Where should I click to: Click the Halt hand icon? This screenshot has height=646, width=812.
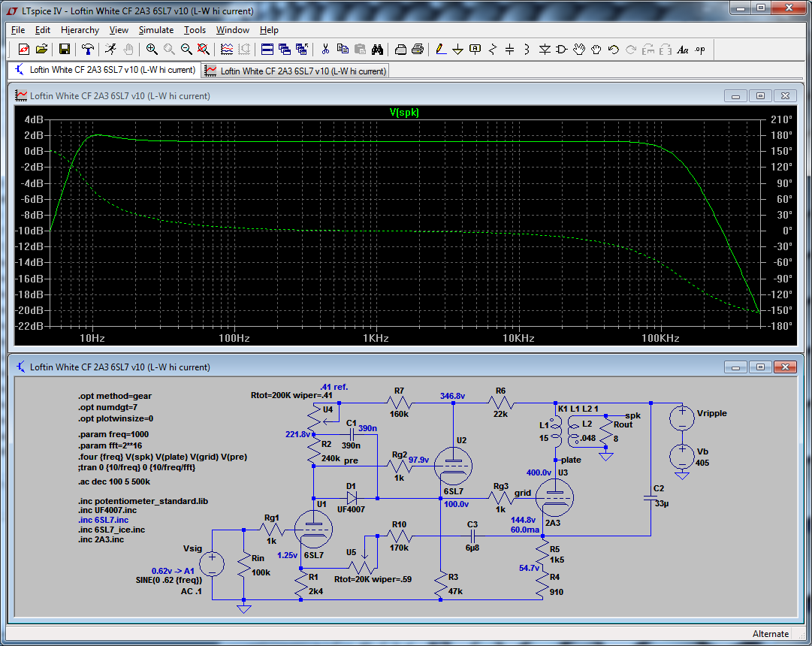click(x=128, y=50)
